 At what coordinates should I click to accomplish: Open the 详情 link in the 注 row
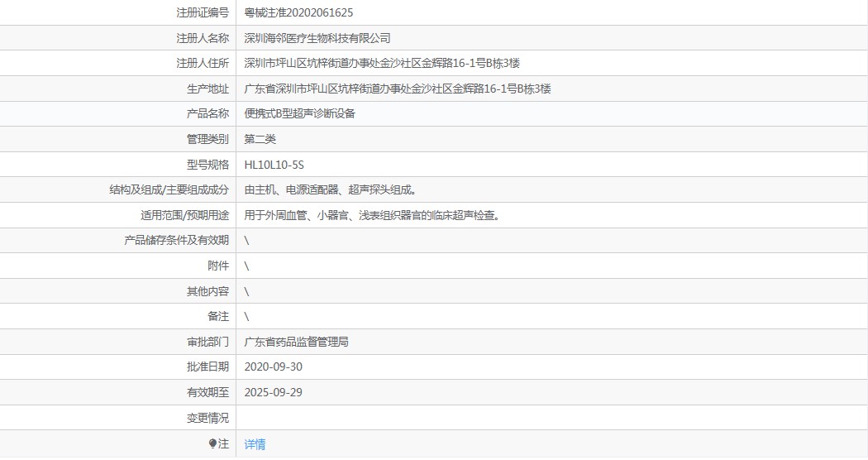point(255,444)
